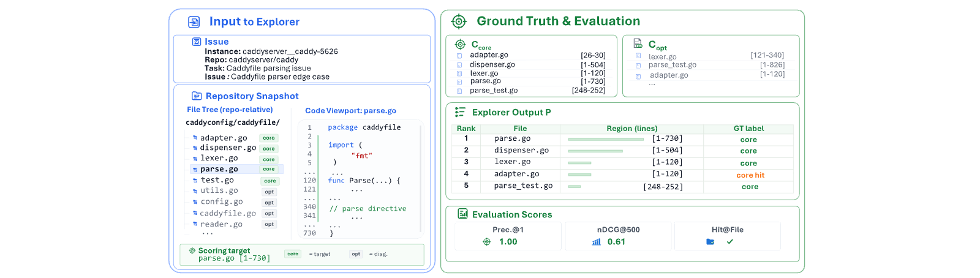Click the Instance: caddyserver__caddy-5626 line
Screen dimensions: 980x278
(271, 51)
